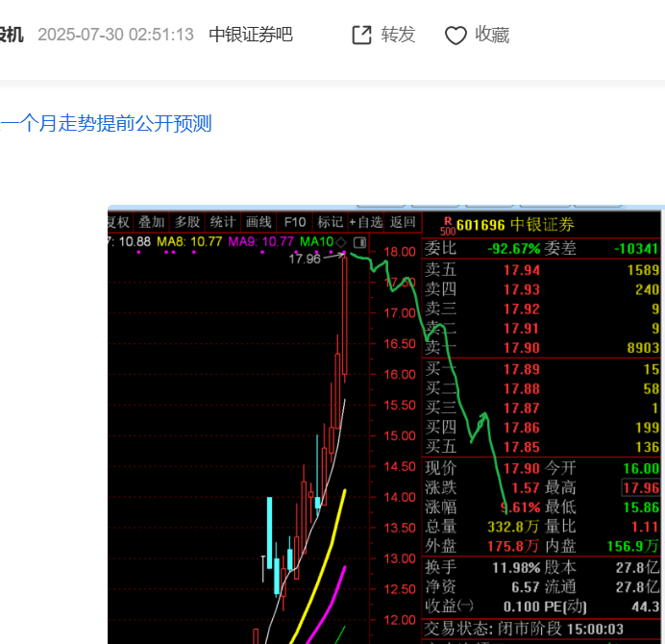Open the F10 company info button
Screen dimensions: 665x644
[295, 222]
